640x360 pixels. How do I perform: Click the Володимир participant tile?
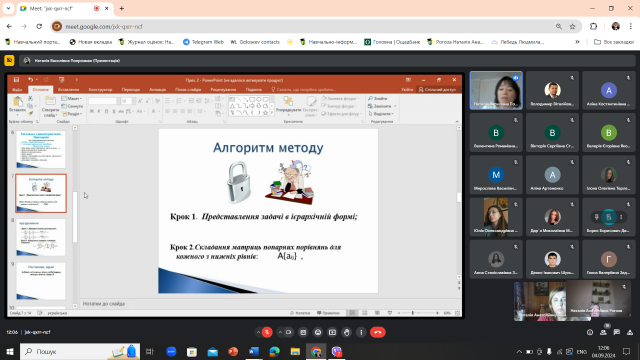tap(552, 90)
